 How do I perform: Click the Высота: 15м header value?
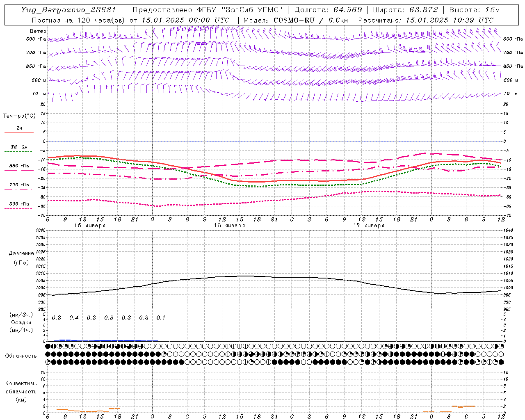coord(474,10)
